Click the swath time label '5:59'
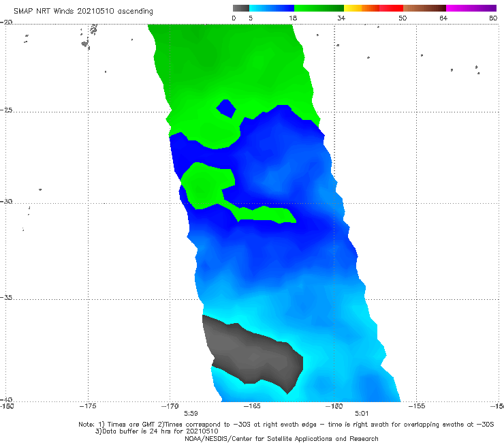 click(191, 414)
